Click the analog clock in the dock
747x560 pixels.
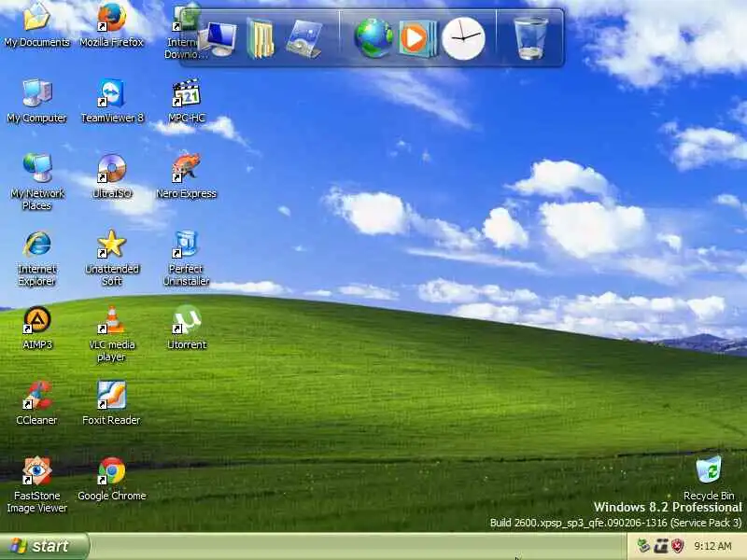(x=463, y=38)
